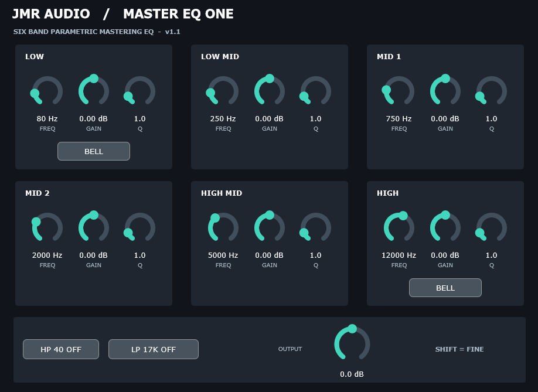Screen dimensions: 538x392
Task: Select the 5000 Hz frequency value
Action: pos(223,255)
